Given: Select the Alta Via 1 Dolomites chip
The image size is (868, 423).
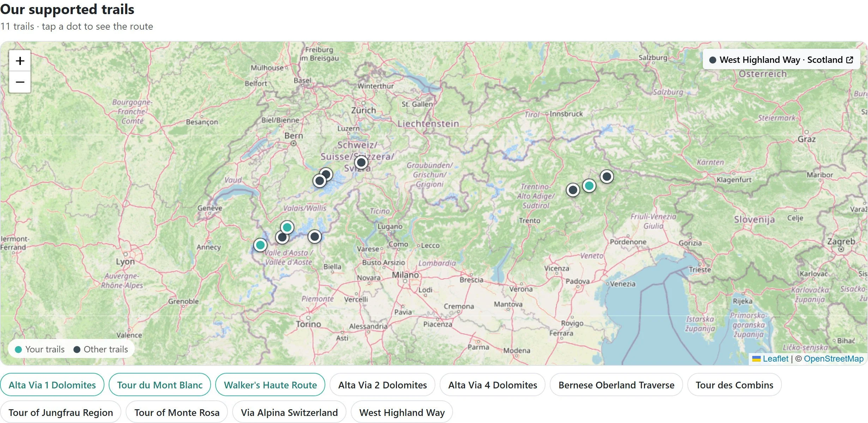Looking at the screenshot, I should [x=52, y=385].
